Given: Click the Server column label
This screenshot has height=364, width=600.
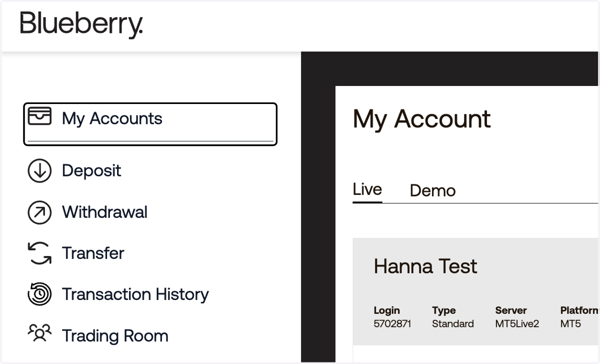Looking at the screenshot, I should pyautogui.click(x=511, y=310).
